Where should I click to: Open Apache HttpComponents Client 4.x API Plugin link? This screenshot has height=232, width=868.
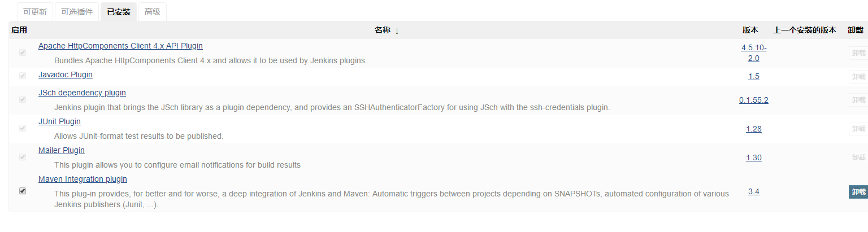[x=120, y=46]
